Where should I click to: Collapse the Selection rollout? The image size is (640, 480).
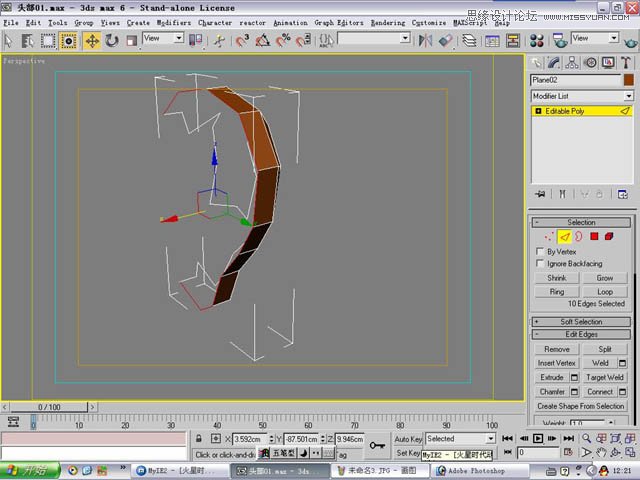point(581,222)
